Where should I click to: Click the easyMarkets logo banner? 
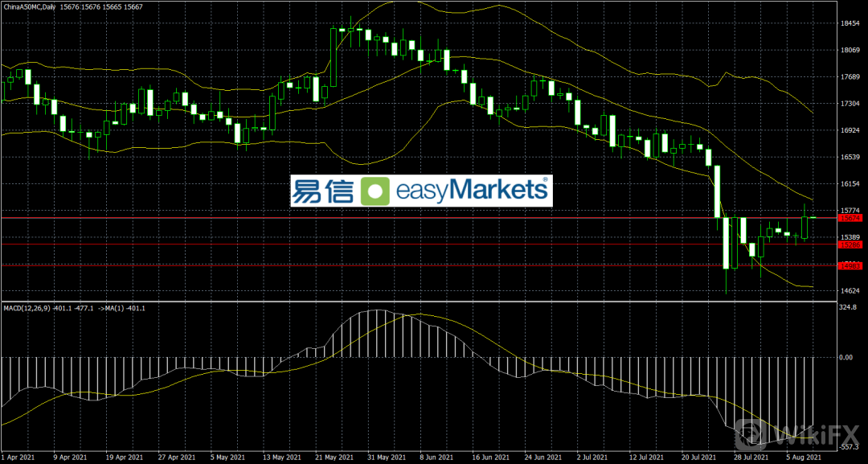(x=421, y=191)
